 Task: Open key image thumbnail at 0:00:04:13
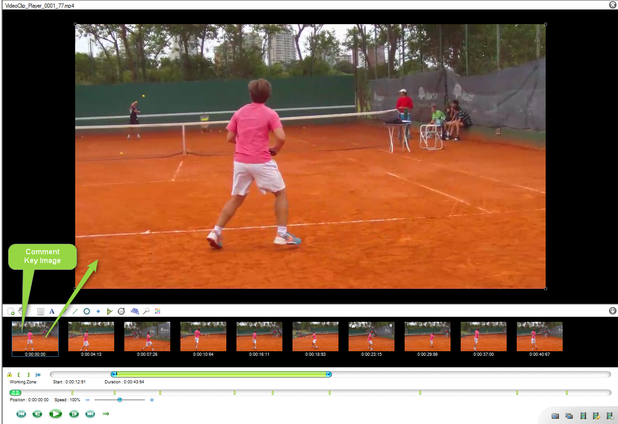pos(90,336)
